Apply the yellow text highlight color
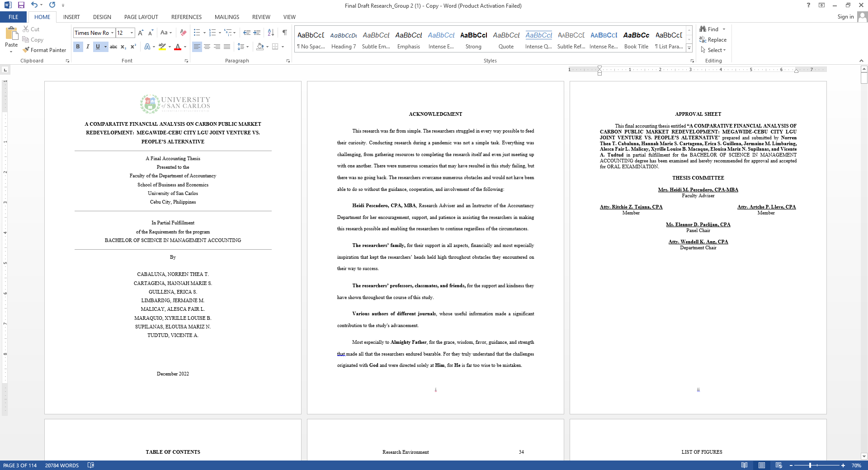The image size is (868, 470). (x=162, y=47)
